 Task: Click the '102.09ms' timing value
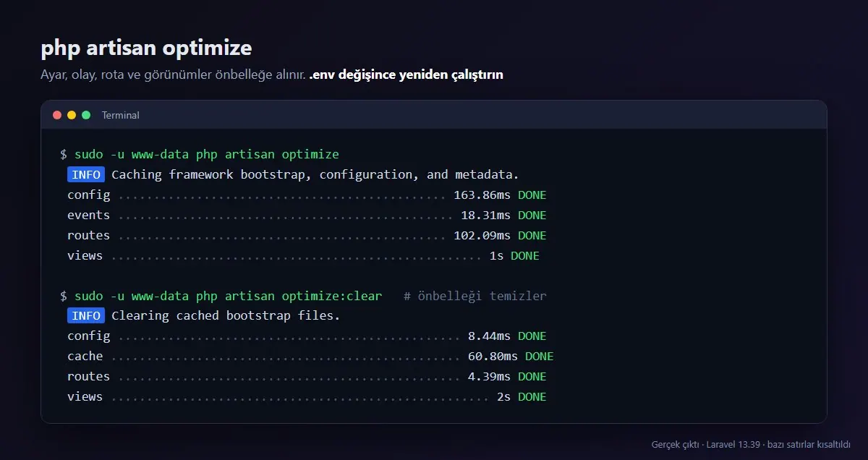tap(482, 235)
